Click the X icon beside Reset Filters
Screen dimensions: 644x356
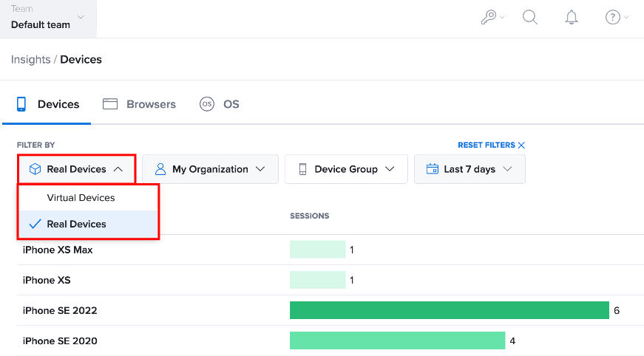(521, 146)
